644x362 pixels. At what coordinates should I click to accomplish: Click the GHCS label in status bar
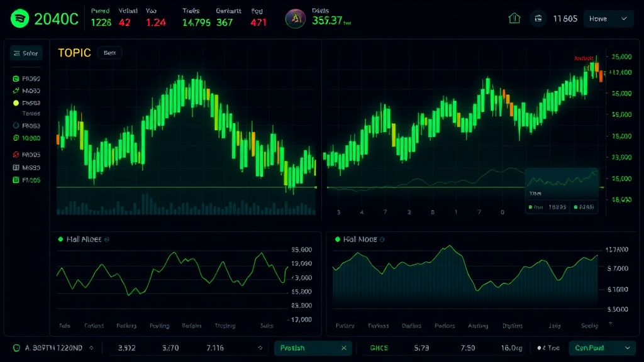click(379, 348)
